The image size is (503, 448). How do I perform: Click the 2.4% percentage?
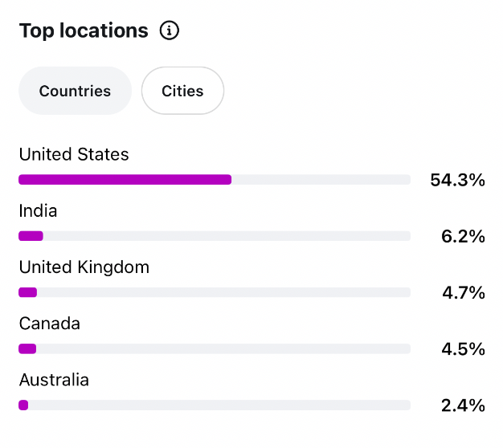463,405
